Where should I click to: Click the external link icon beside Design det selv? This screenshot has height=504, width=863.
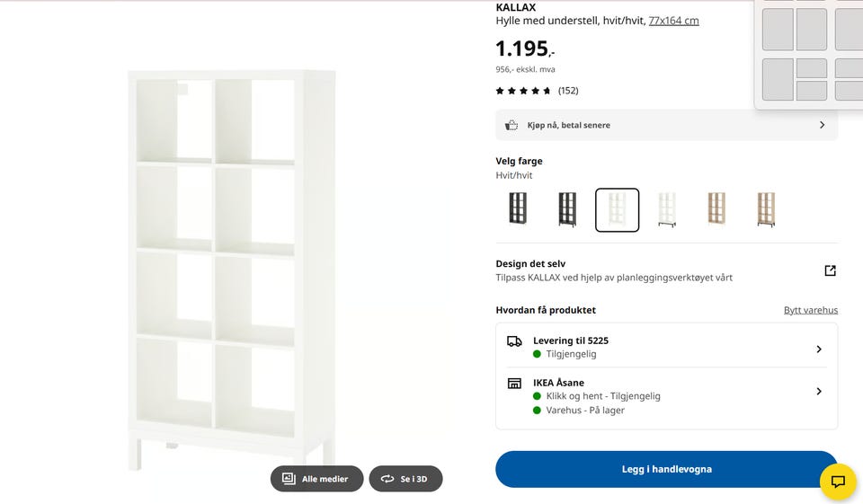[830, 270]
